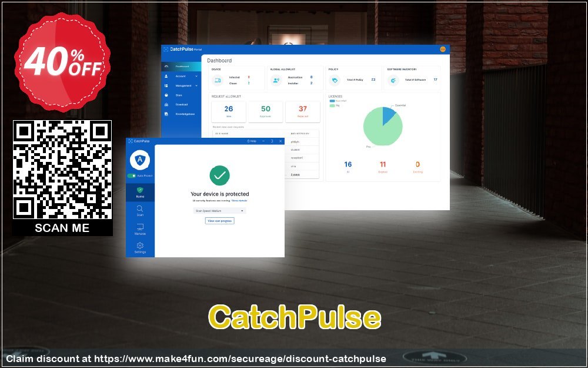Click the blue Essential pie slice

[x=387, y=115]
